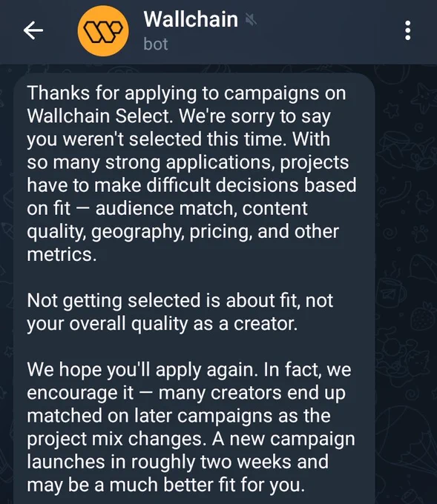Open the three-dot more options menu
This screenshot has width=437, height=504.
point(408,30)
